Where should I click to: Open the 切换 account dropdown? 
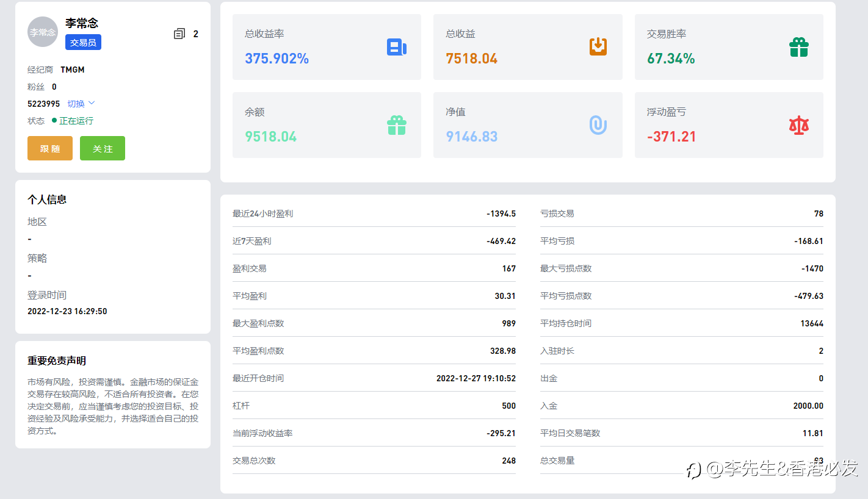81,104
